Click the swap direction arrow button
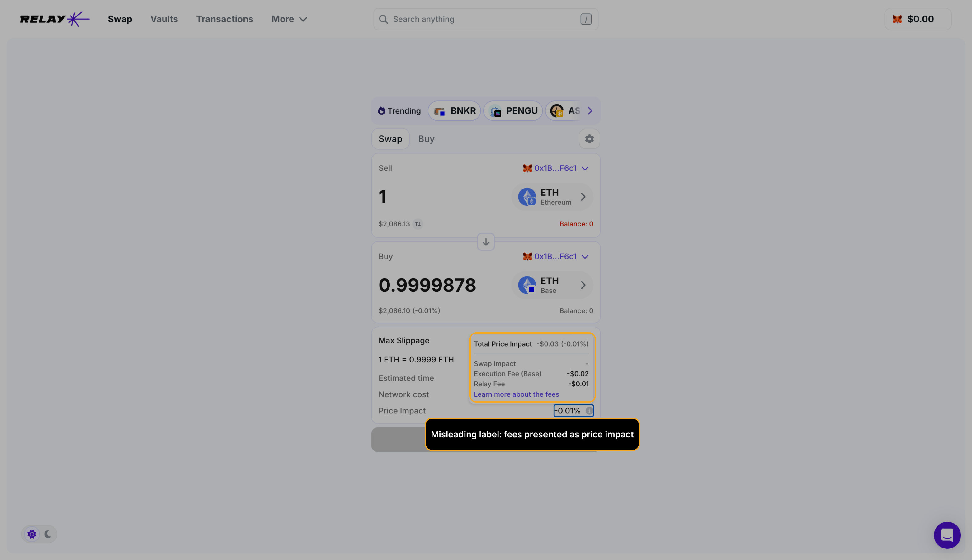Viewport: 972px width, 560px height. pos(486,242)
